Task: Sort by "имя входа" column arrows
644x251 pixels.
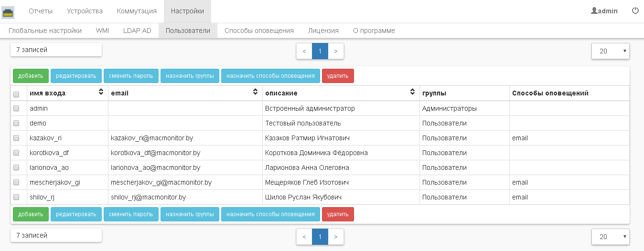Action: [x=101, y=93]
